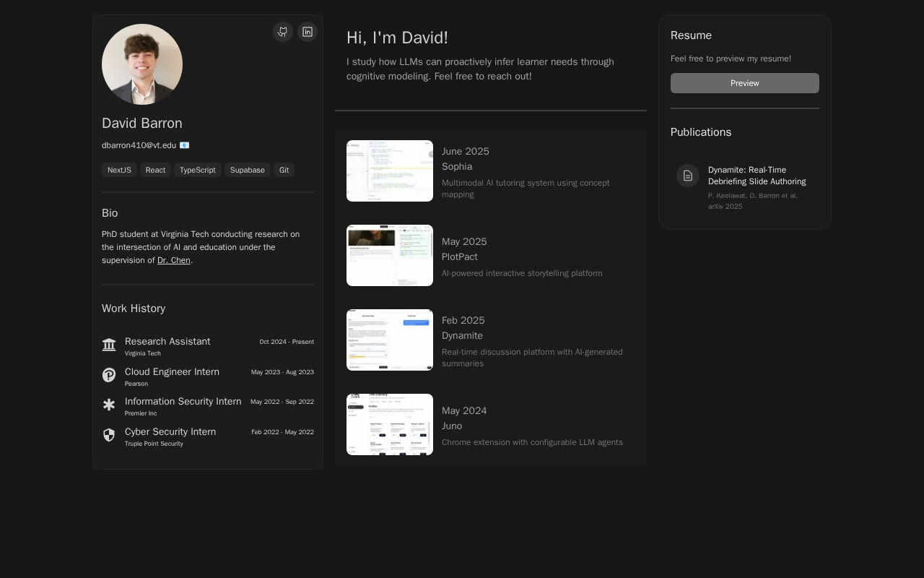Click the 'arXiv 2025' venue text
This screenshot has width=924, height=578.
point(725,207)
